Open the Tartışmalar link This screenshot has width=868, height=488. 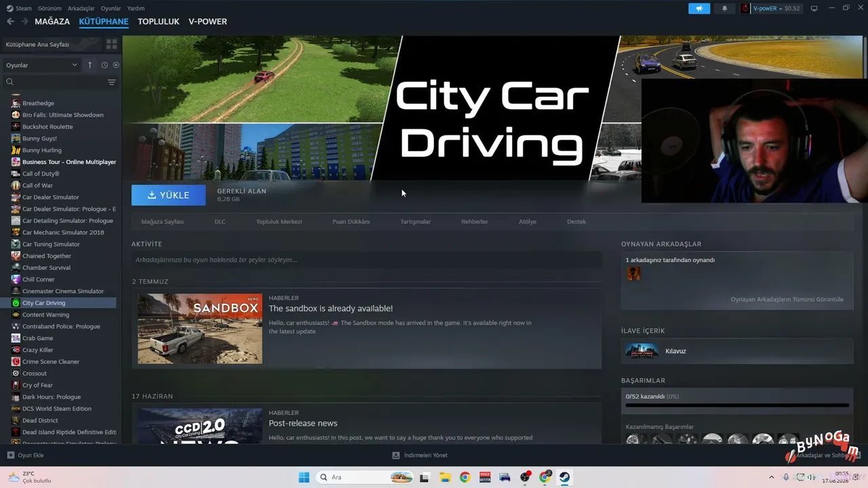click(x=416, y=222)
